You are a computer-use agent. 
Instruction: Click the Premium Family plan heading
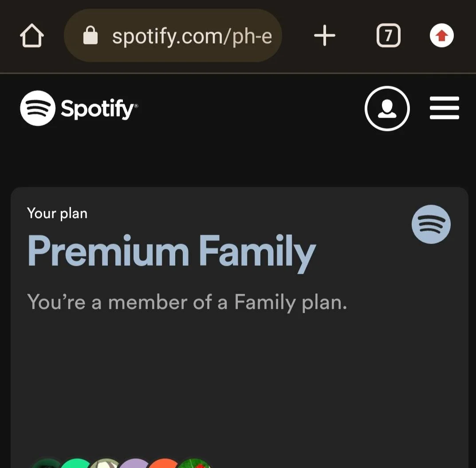[x=172, y=252]
